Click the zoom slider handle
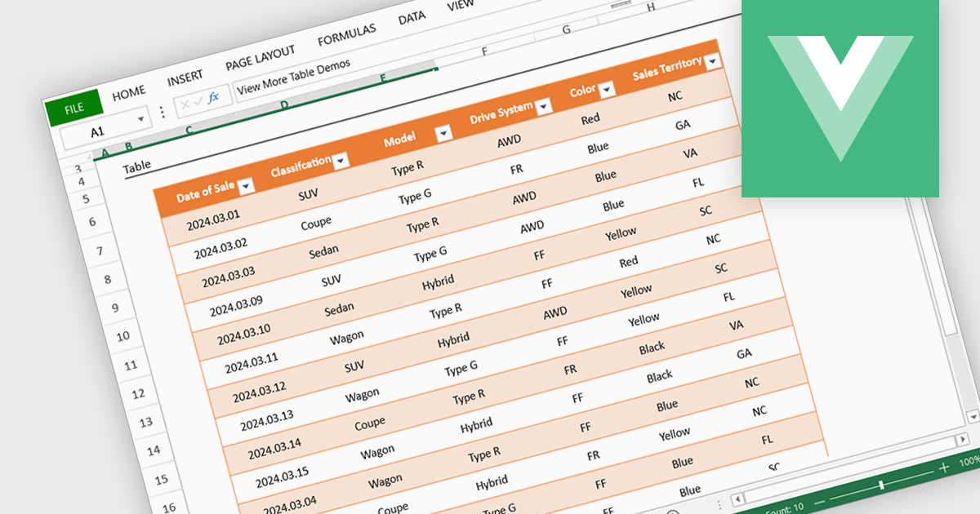 pyautogui.click(x=881, y=485)
